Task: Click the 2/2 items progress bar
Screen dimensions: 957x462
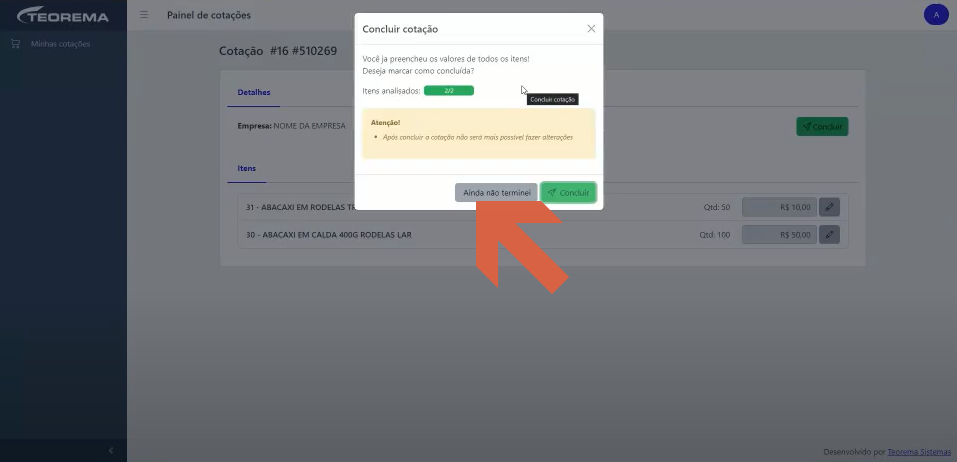Action: (449, 90)
